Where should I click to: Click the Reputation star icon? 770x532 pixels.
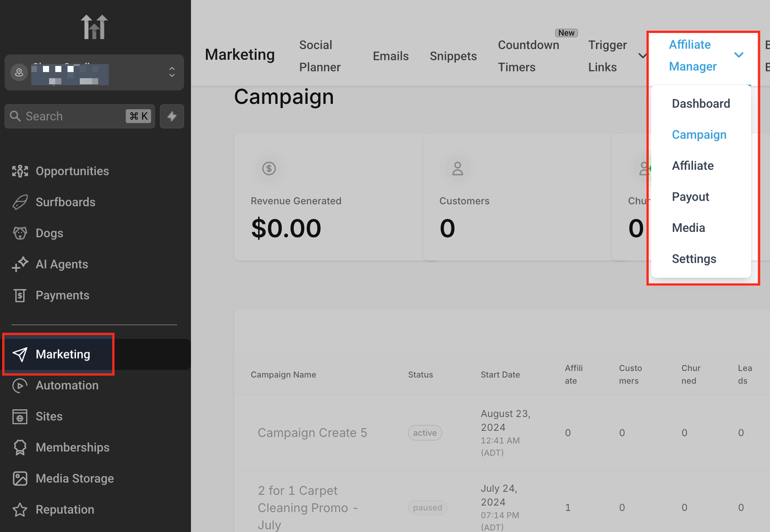click(x=20, y=510)
